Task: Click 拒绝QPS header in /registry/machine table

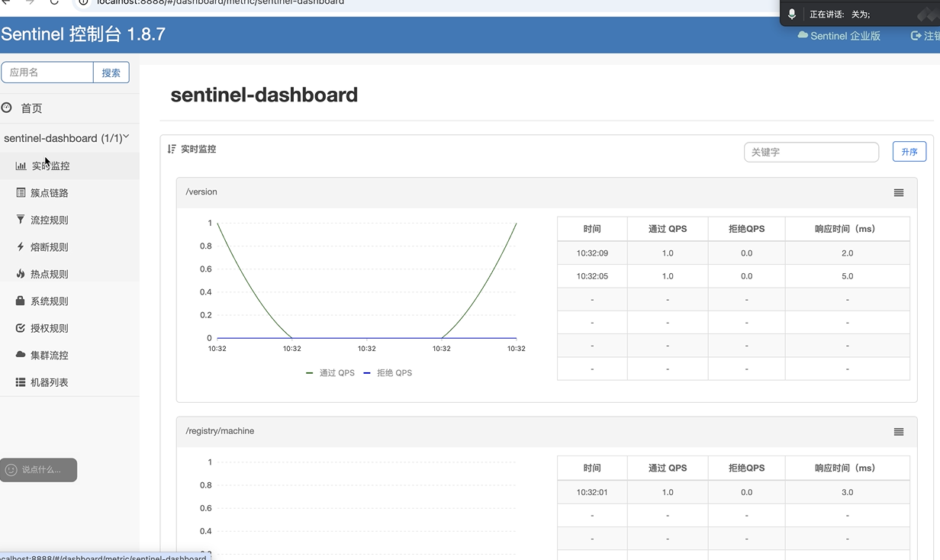Action: pos(746,468)
